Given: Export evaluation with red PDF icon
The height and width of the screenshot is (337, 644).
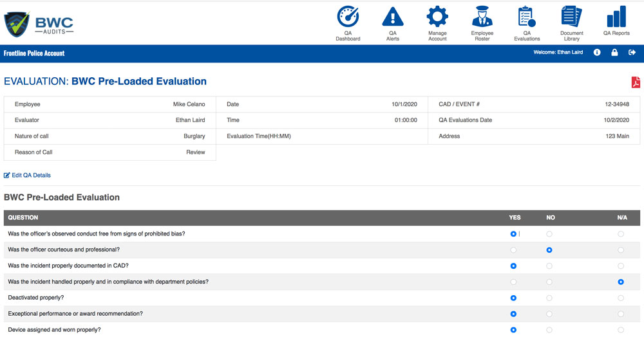Looking at the screenshot, I should 636,82.
